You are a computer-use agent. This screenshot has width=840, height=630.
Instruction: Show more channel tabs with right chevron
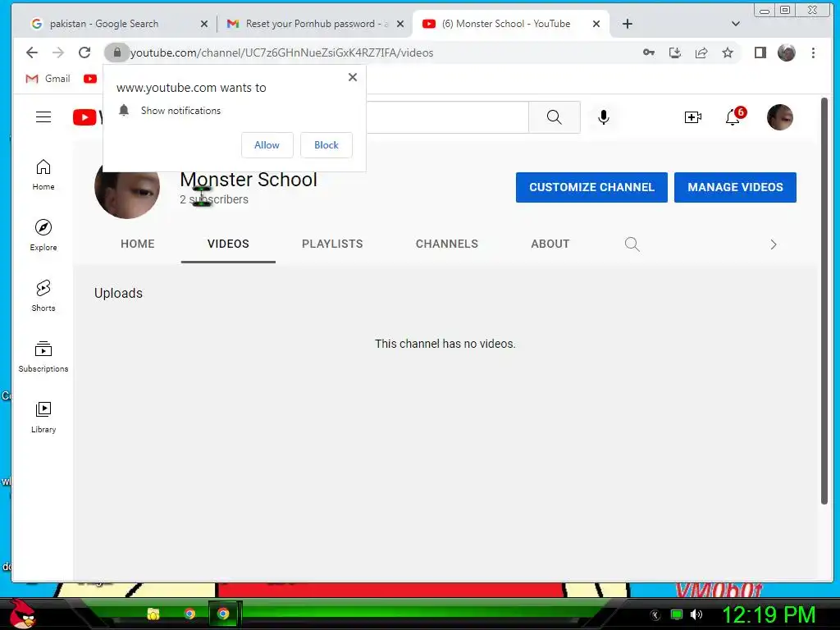point(773,244)
